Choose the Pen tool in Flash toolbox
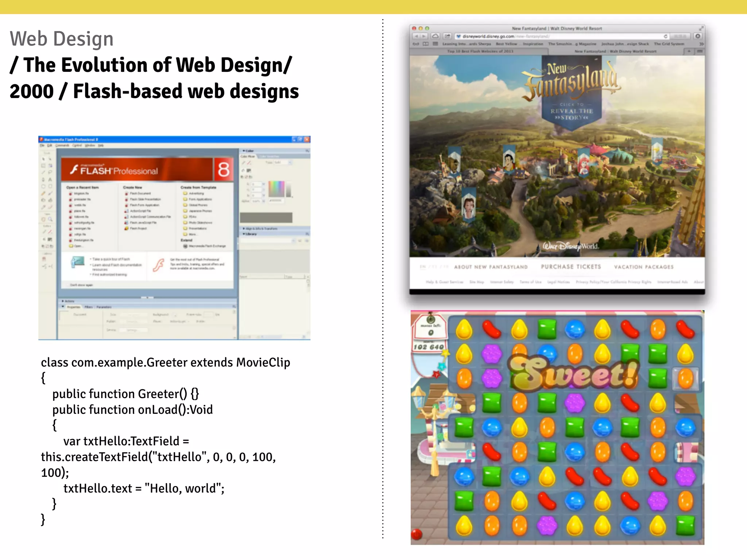This screenshot has width=747, height=560. pyautogui.click(x=43, y=179)
